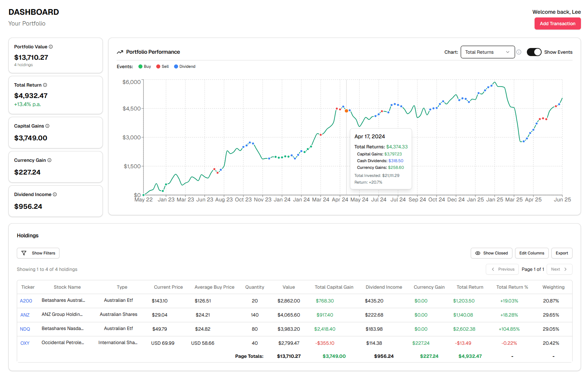Click the filter icon on Show Filters
This screenshot has width=588, height=379.
pyautogui.click(x=24, y=253)
